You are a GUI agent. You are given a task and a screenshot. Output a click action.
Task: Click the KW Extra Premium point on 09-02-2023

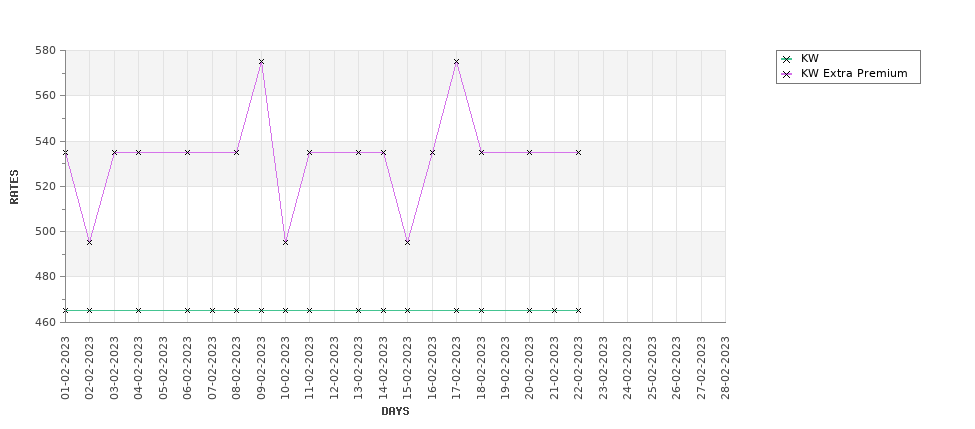261,62
